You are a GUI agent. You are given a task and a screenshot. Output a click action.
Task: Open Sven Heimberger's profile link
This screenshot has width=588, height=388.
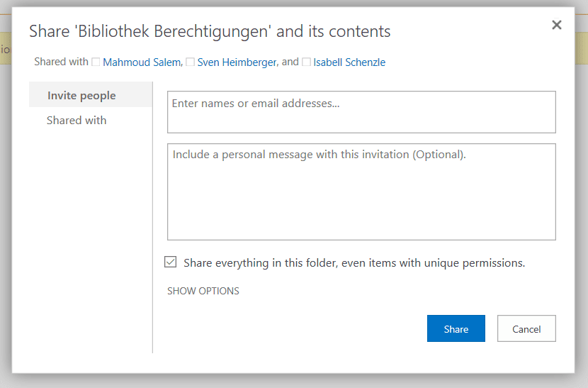(237, 62)
